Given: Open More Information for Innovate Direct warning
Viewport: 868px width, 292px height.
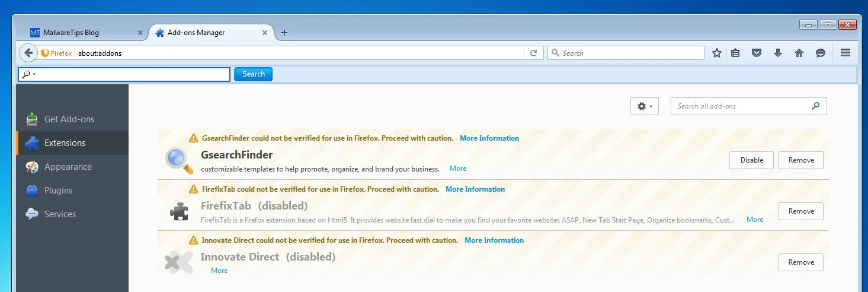Looking at the screenshot, I should 494,240.
